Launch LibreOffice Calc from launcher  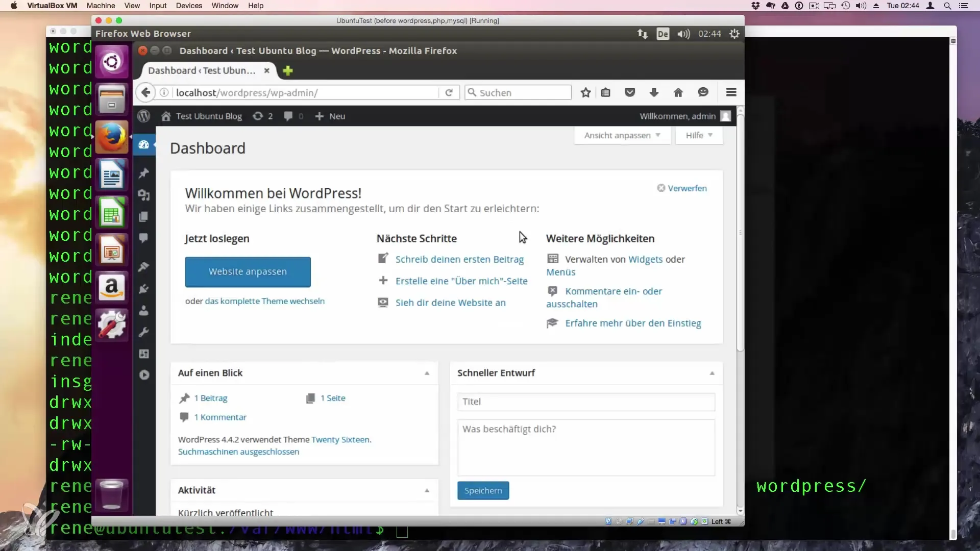(x=112, y=212)
